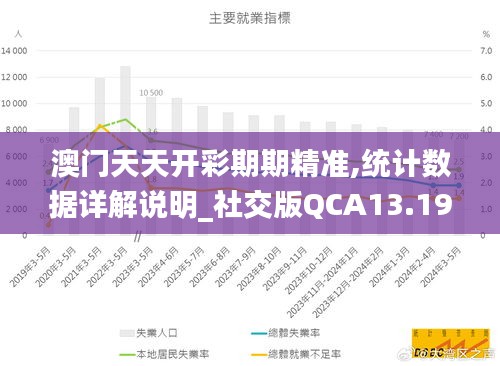The image size is (500, 366).
Task: Click the 2019年3-5月 axis label
Action: (30, 267)
